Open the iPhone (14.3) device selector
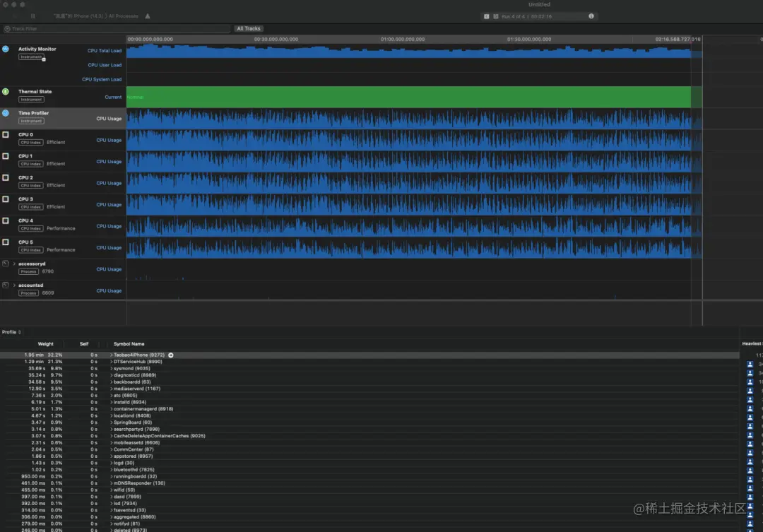This screenshot has height=532, width=763. pyautogui.click(x=78, y=16)
